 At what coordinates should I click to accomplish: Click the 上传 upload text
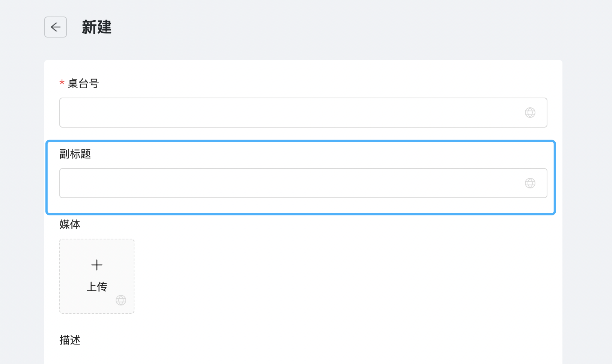[97, 287]
